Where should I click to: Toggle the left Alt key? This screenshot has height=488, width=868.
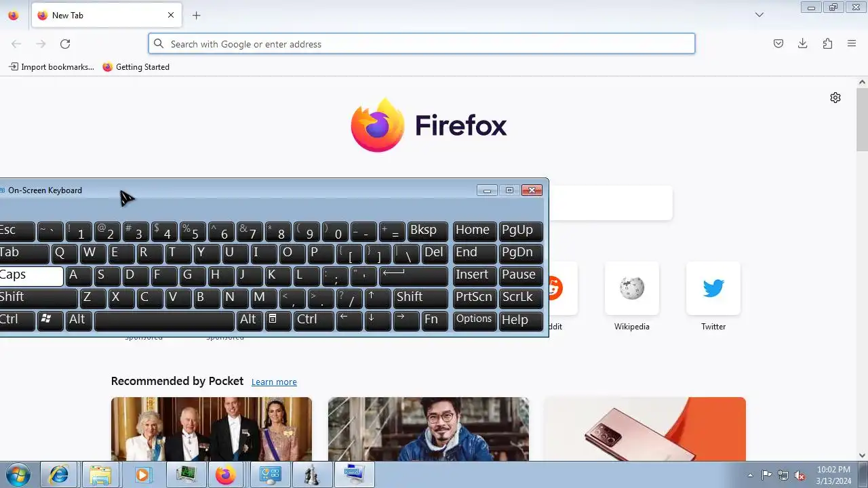[79, 320]
